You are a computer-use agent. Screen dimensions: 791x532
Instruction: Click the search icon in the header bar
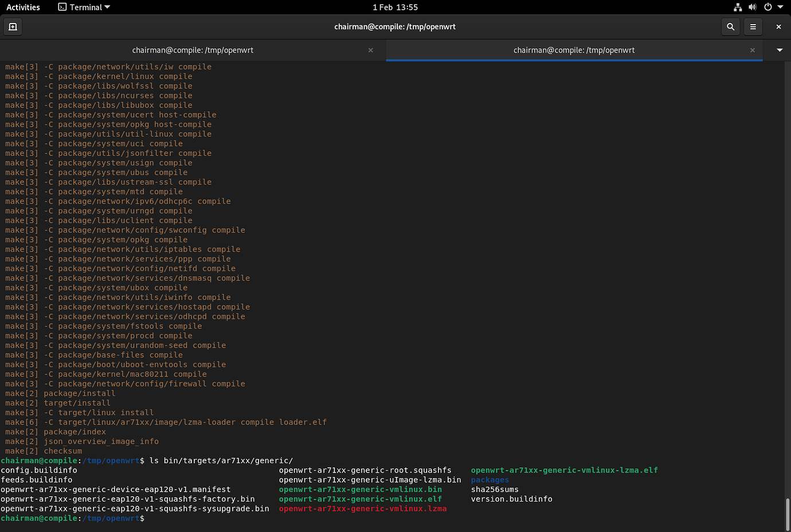tap(730, 26)
